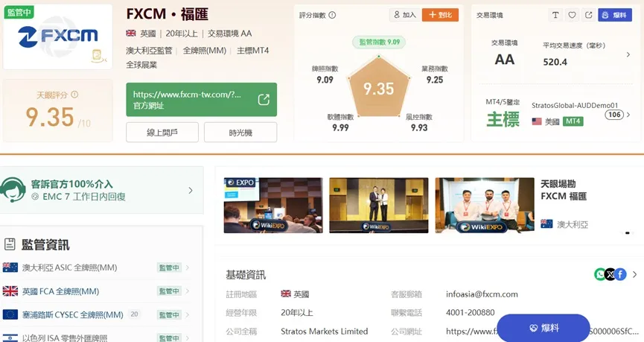
Task: Click the 106 server count badge
Action: (x=614, y=115)
